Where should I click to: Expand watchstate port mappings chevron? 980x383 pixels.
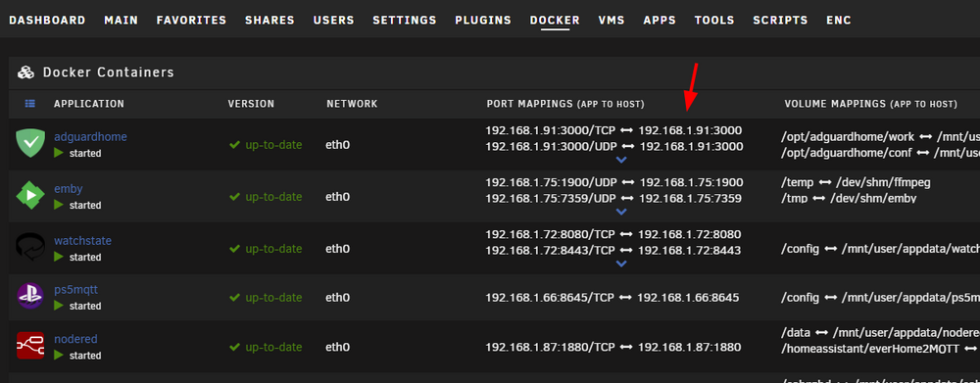point(620,263)
